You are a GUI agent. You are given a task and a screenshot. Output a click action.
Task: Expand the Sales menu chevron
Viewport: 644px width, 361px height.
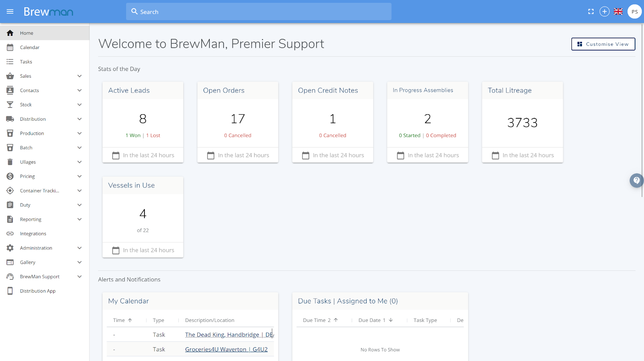point(80,76)
